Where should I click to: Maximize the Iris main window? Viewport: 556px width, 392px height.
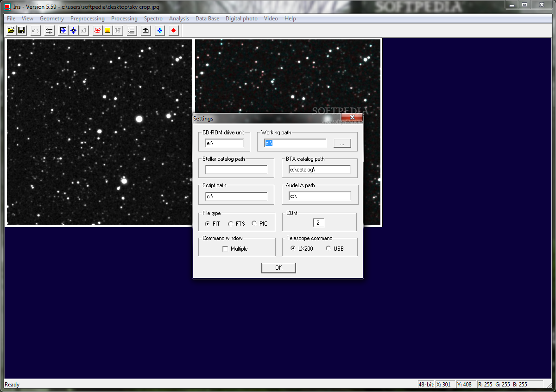pos(524,5)
